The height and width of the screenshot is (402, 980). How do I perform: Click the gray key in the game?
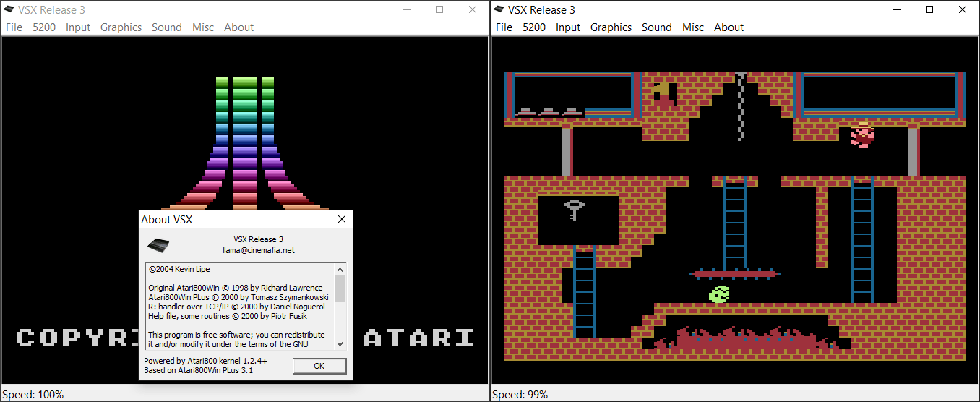click(575, 210)
